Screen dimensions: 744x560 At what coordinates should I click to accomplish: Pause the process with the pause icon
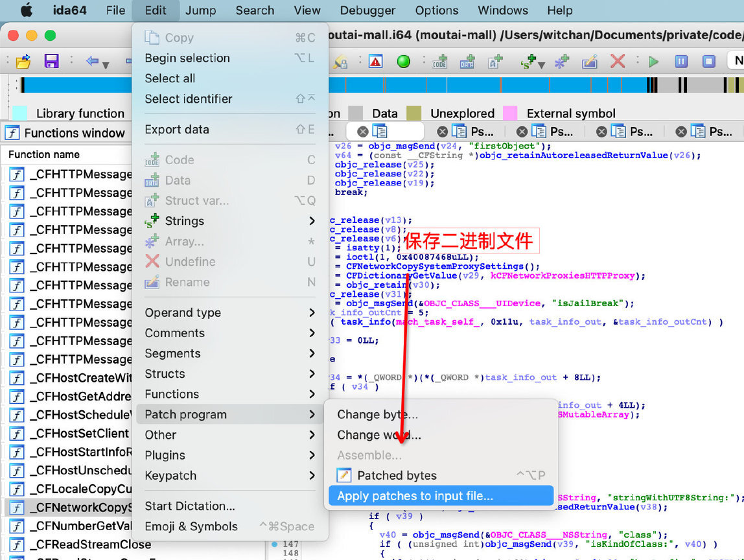click(681, 61)
